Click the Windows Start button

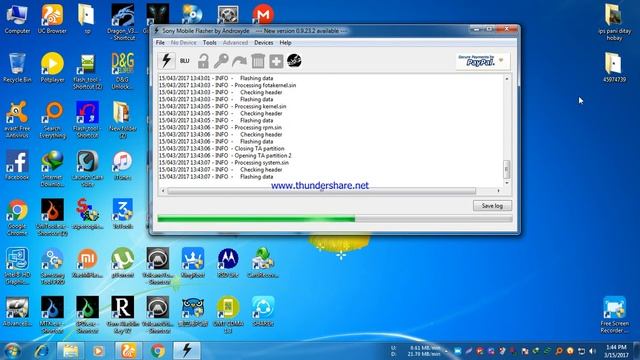click(x=12, y=351)
